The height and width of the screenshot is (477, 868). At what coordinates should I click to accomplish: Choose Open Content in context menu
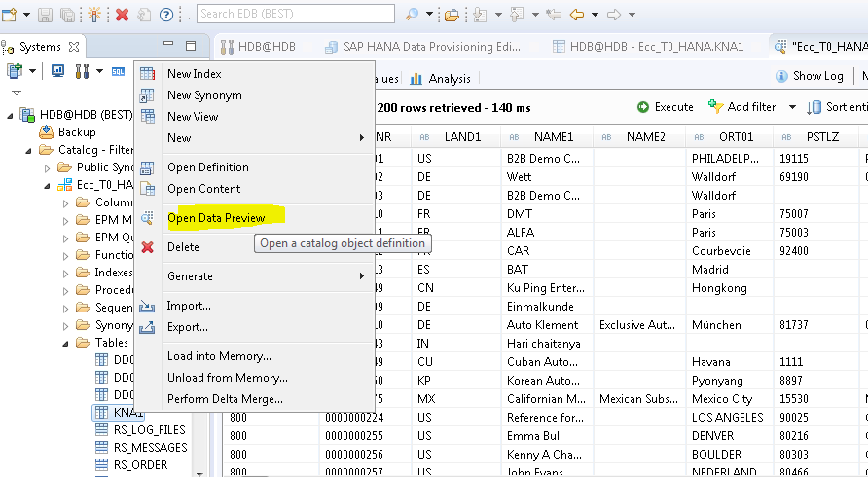coord(255,188)
